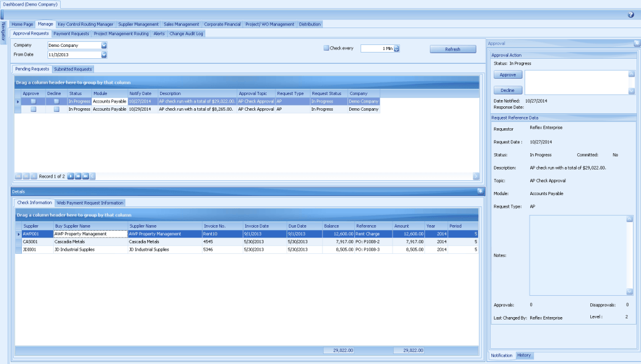Click right arrow of pending grid horizontal scrollbar
641x364 pixels.
476,176
